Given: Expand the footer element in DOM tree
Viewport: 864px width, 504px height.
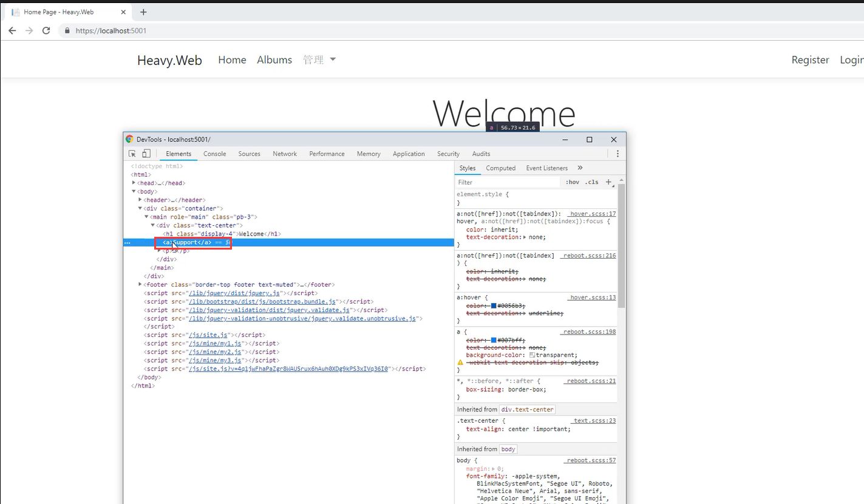Looking at the screenshot, I should (140, 284).
